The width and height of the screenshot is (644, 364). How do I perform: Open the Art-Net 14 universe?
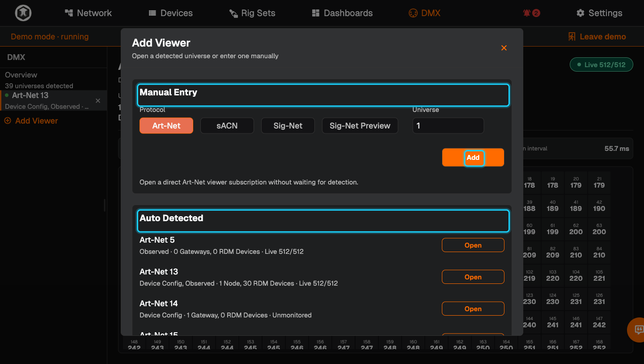[473, 309]
